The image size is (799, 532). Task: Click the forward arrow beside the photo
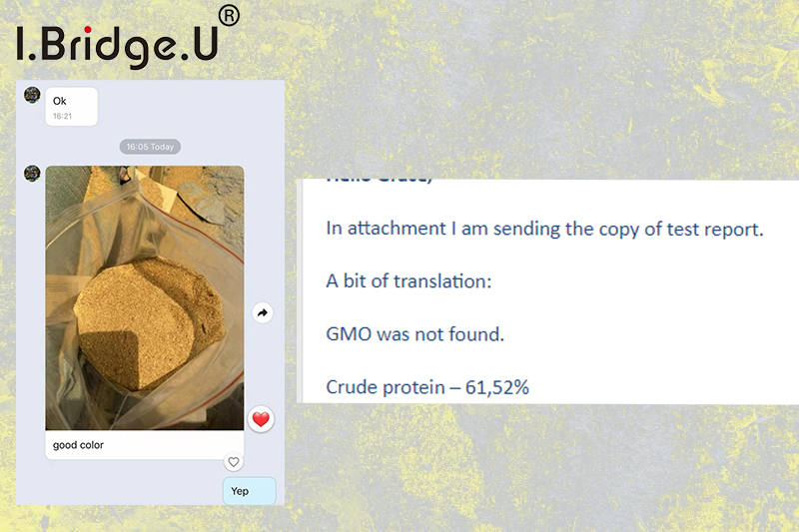point(263,312)
